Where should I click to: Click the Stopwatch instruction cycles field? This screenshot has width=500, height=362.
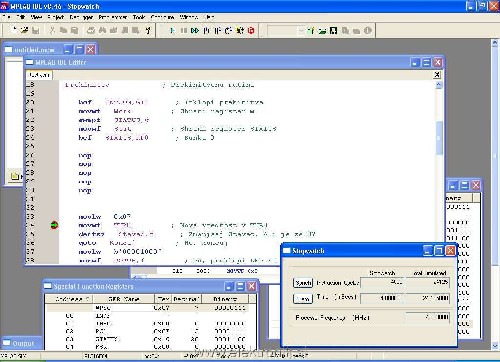click(382, 283)
